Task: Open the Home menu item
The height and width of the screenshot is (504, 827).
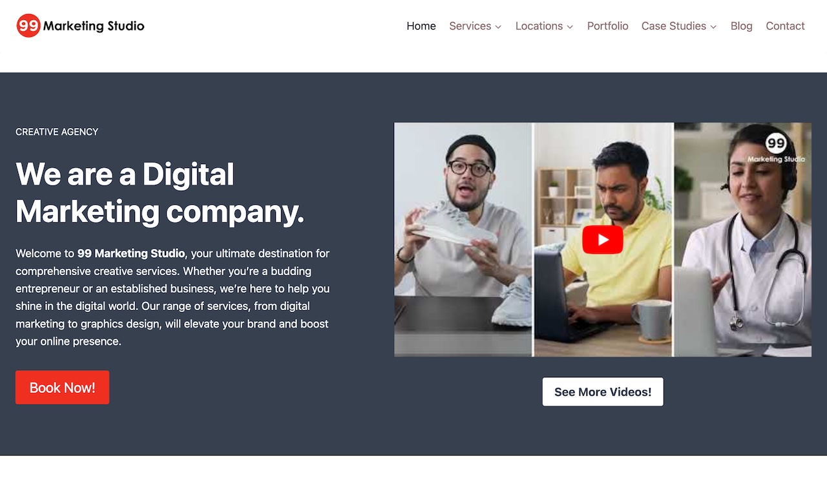Action: click(x=421, y=26)
